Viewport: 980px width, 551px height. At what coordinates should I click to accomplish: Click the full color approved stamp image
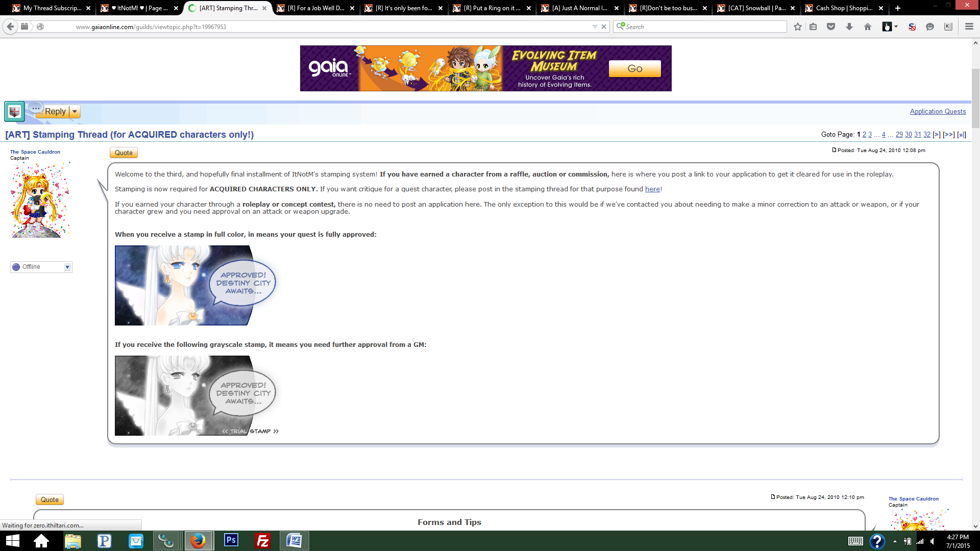point(197,285)
